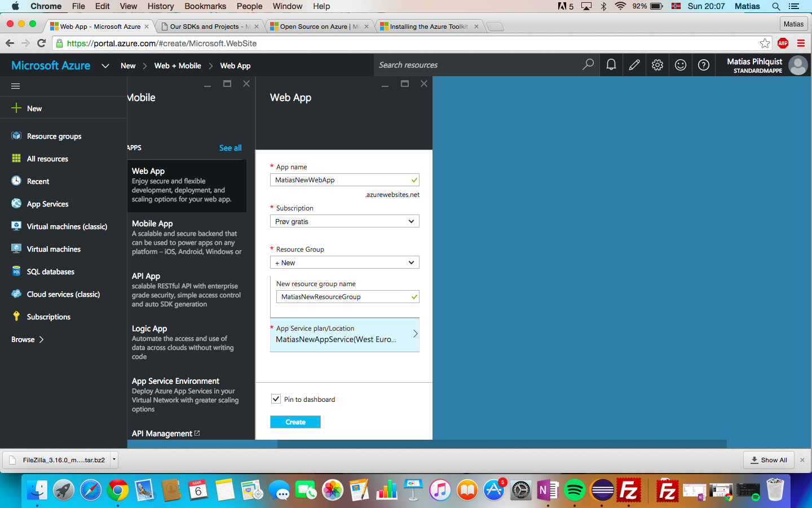Viewport: 812px width, 508px height.
Task: Open the Subscription dropdown
Action: [x=345, y=221]
